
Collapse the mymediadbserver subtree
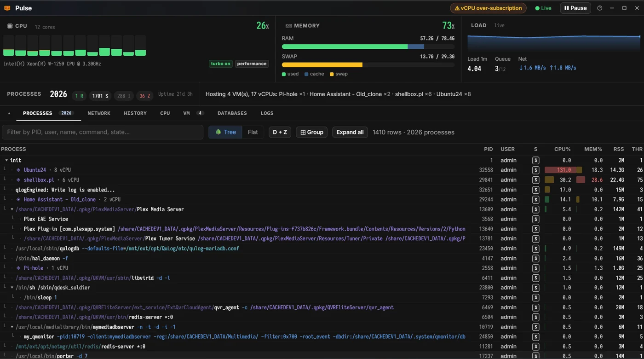(x=12, y=327)
